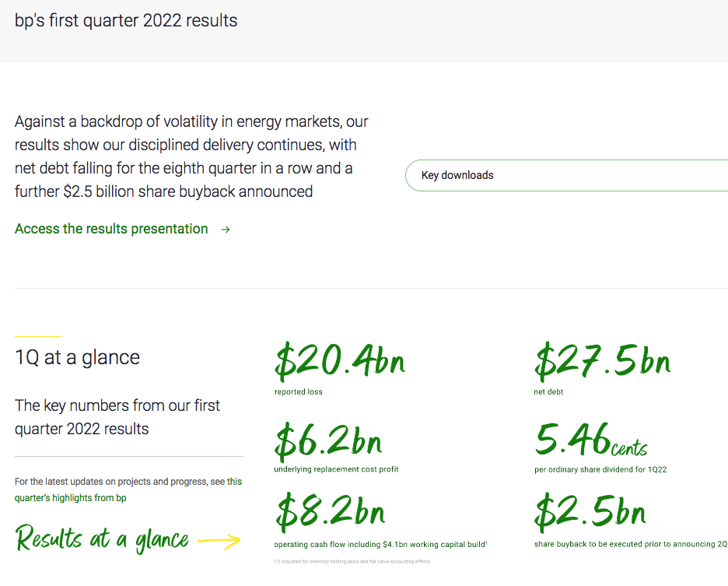The image size is (728, 586).
Task: Click the inventory holding gains footnote
Action: click(352, 561)
